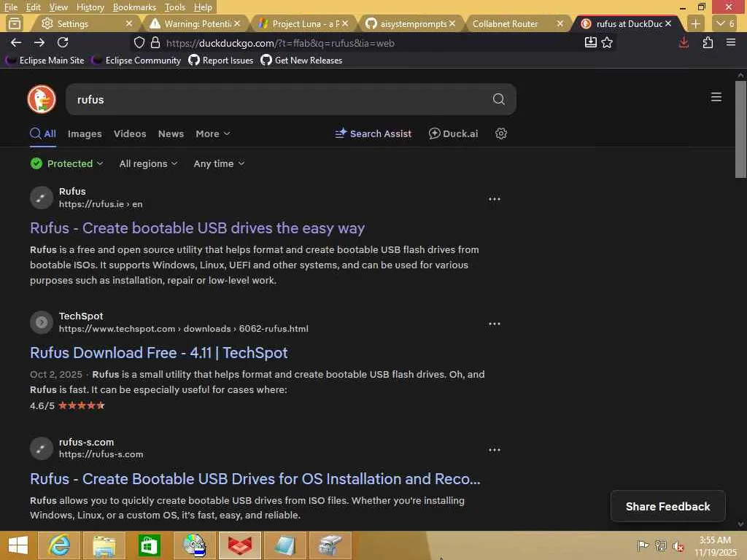Open the tab overview icon at far left
Viewport: 747px width, 560px height.
coord(15,23)
